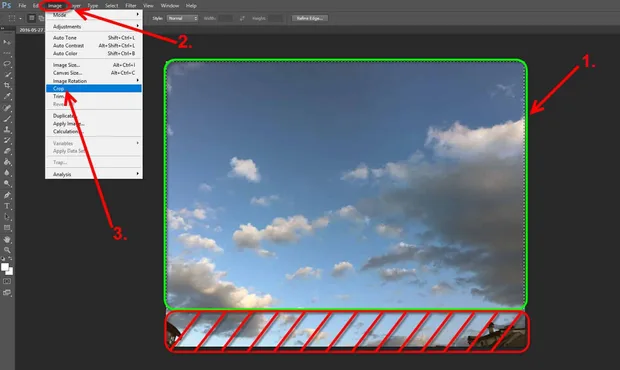The image size is (620, 370).
Task: Select the Move tool
Action: click(7, 42)
